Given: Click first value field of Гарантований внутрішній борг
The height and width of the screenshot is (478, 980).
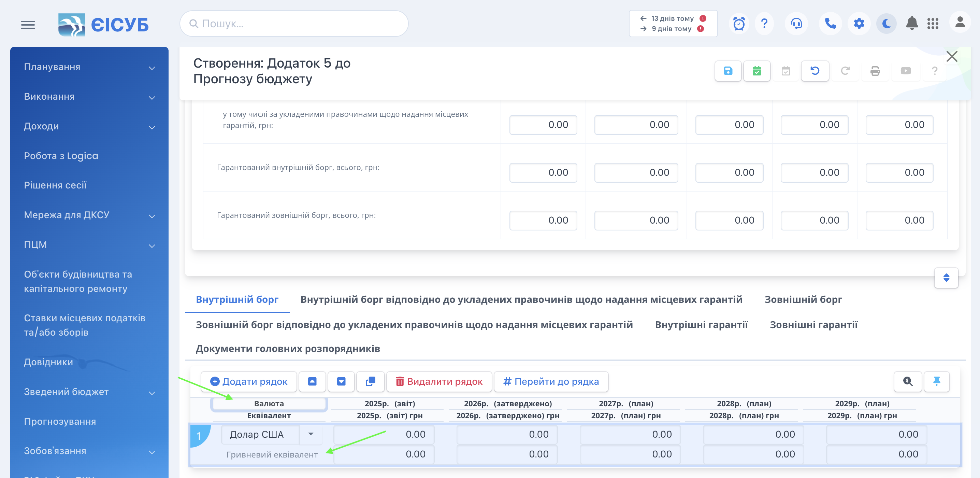Looking at the screenshot, I should [x=543, y=172].
